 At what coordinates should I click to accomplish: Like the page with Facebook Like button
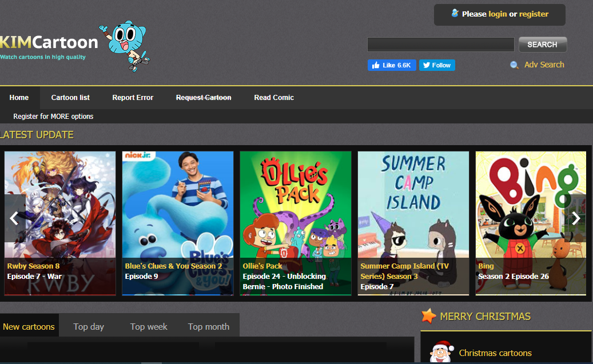coord(392,65)
